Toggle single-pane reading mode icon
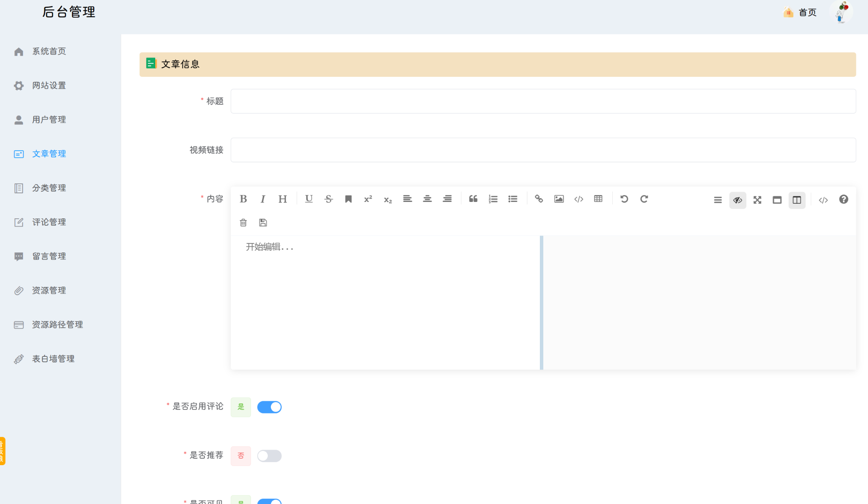868x504 pixels. point(777,200)
